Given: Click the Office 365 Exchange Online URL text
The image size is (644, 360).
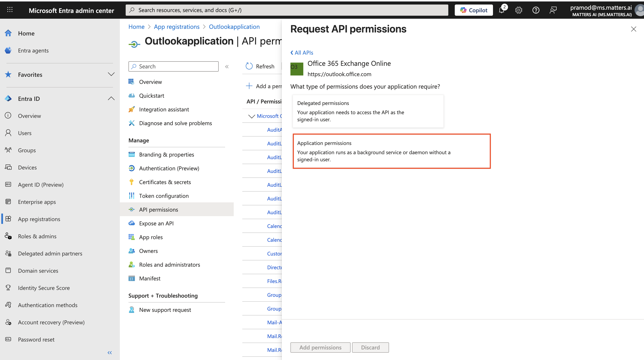Looking at the screenshot, I should (339, 74).
